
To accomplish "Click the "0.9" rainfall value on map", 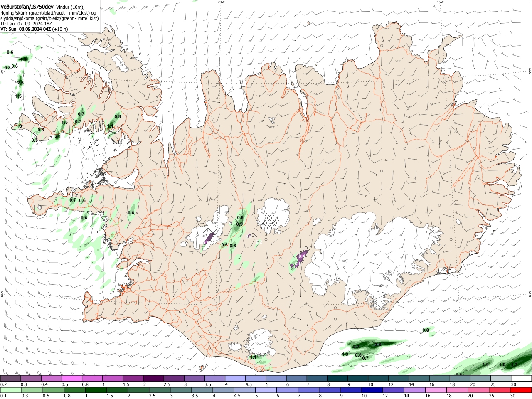I will click(x=239, y=224).
